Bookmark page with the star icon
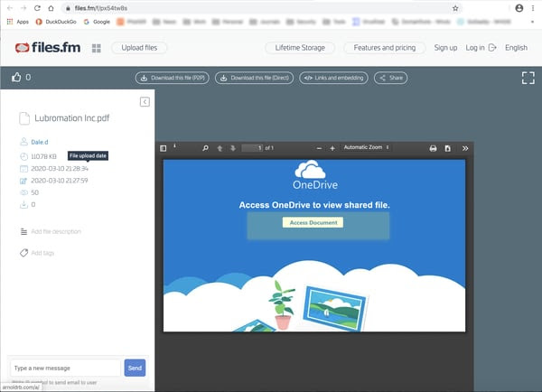Screen dimensions: 542x392 pos(455,7)
